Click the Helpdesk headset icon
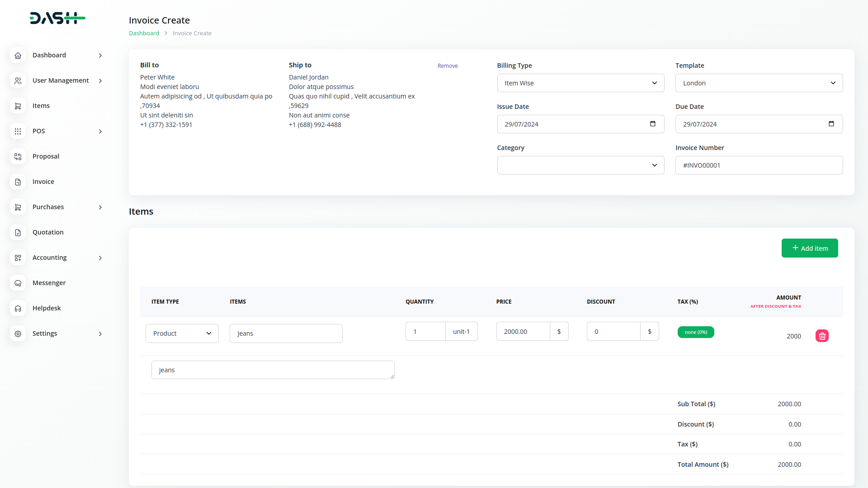868x488 pixels. (18, 308)
